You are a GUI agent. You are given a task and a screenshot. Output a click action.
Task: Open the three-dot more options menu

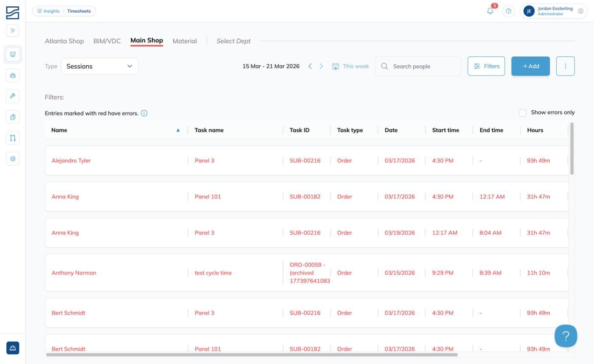pos(565,66)
